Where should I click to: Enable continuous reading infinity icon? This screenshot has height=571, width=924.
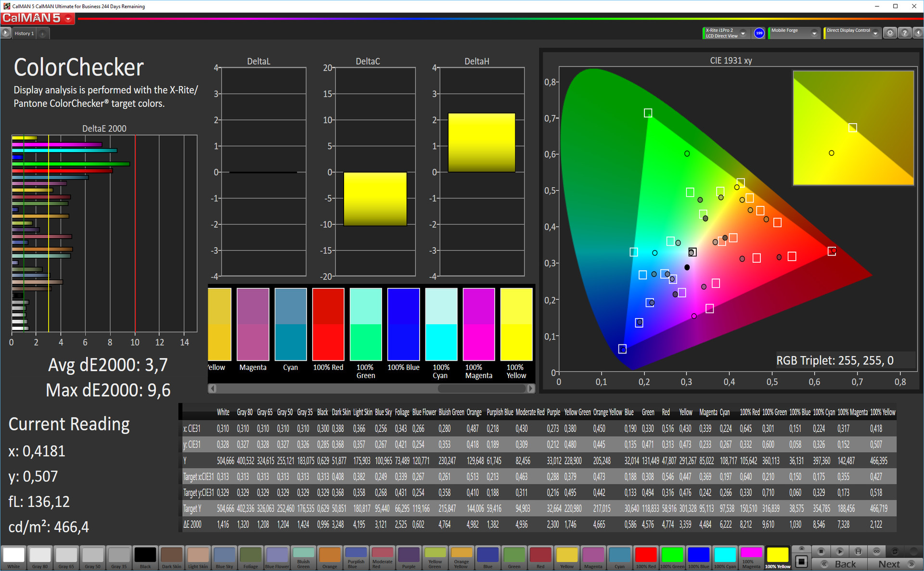pos(877,551)
